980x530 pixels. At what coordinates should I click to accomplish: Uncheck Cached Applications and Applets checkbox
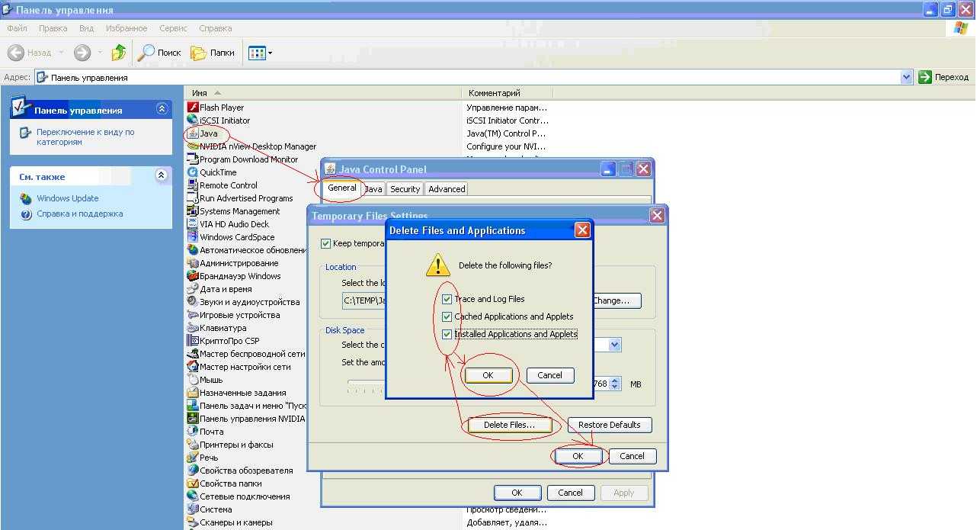[447, 316]
